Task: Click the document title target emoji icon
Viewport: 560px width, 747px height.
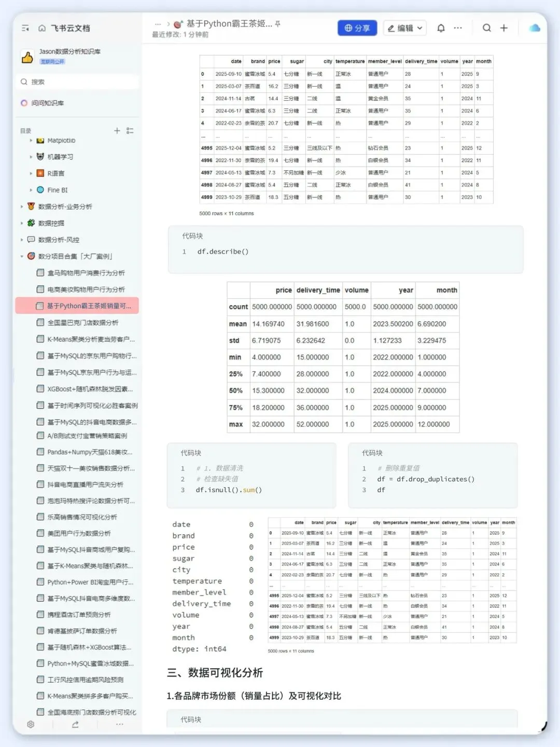Action: click(x=178, y=24)
